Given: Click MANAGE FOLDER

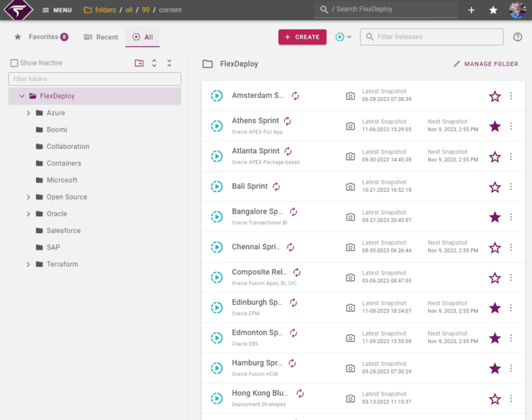Looking at the screenshot, I should click(x=486, y=64).
